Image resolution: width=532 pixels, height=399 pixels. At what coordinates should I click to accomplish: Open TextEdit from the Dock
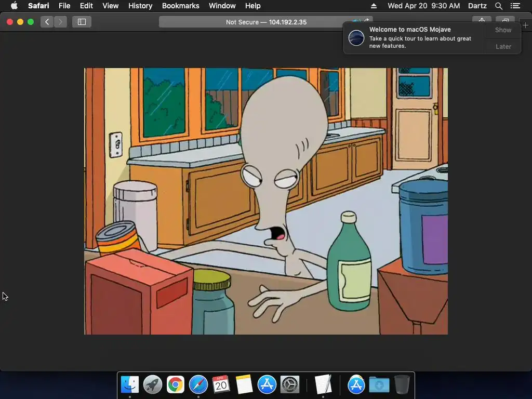[323, 384]
